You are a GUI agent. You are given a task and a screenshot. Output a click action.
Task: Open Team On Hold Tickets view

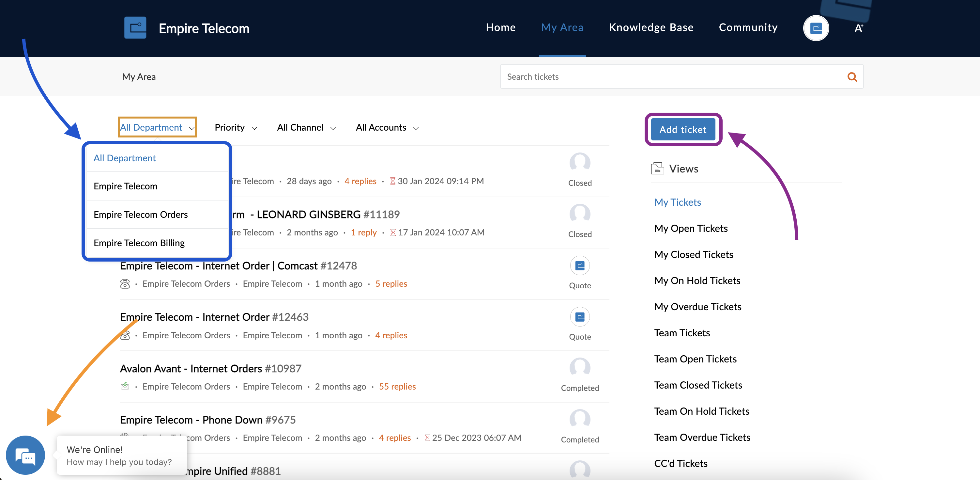pos(702,411)
